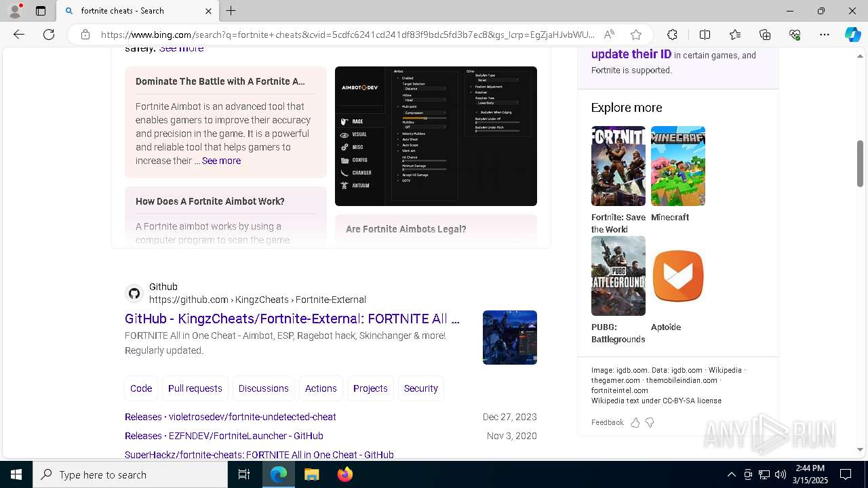
Task: Open the Projects sitelink
Action: 370,388
